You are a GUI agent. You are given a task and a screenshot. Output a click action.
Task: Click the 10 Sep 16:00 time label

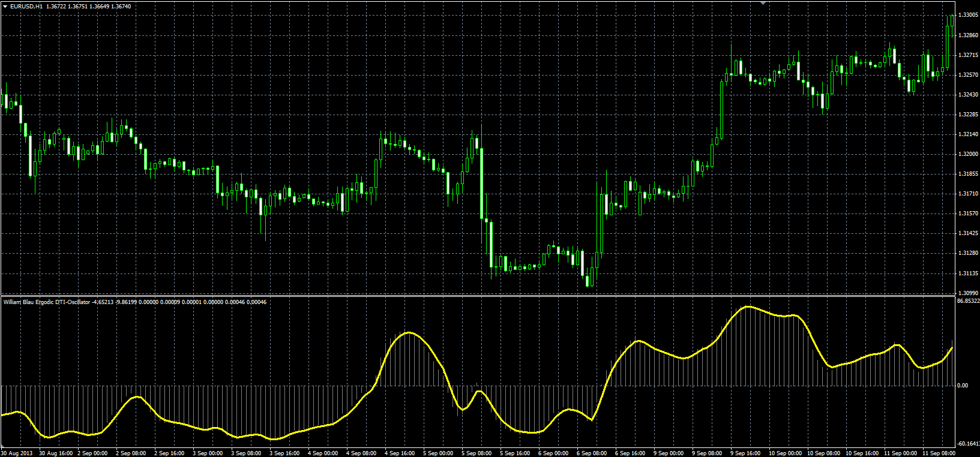click(862, 453)
